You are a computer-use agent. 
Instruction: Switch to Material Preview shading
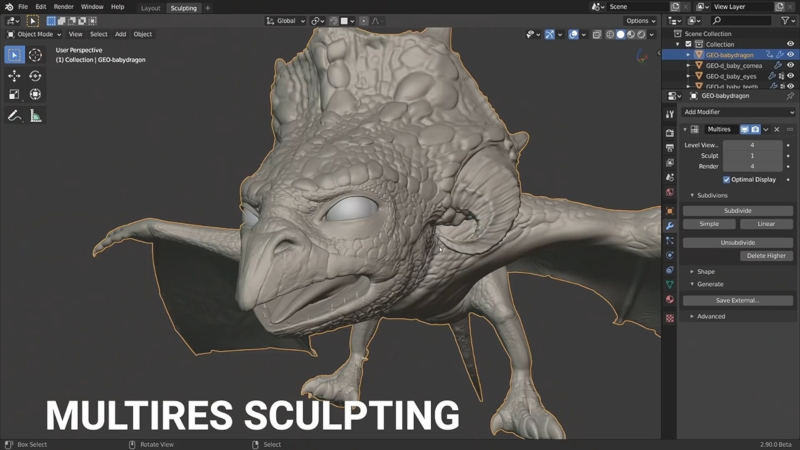(631, 35)
